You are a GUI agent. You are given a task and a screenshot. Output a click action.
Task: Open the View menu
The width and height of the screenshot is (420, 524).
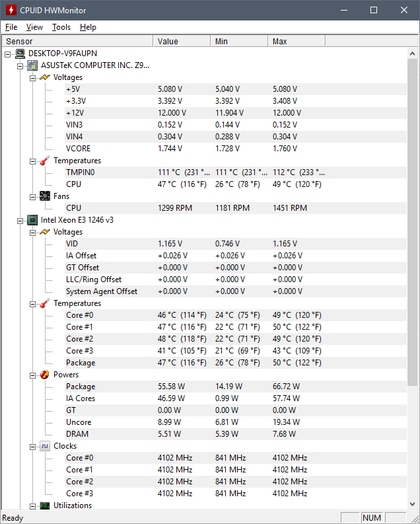pyautogui.click(x=34, y=27)
